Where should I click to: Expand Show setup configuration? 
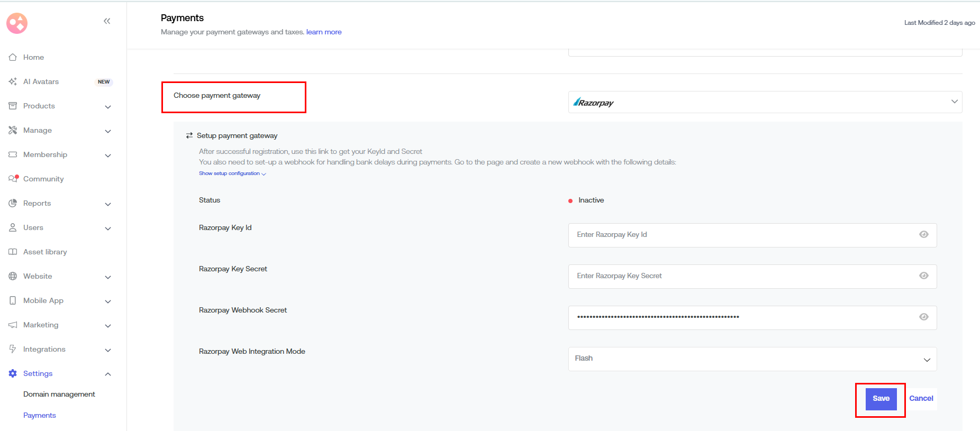tap(232, 173)
